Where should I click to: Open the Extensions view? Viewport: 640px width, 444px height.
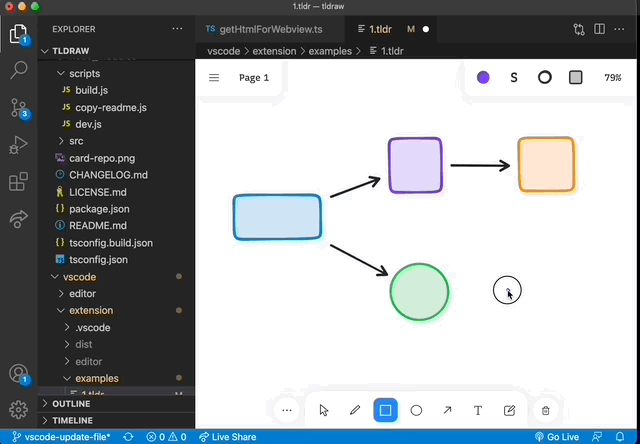coord(19,182)
